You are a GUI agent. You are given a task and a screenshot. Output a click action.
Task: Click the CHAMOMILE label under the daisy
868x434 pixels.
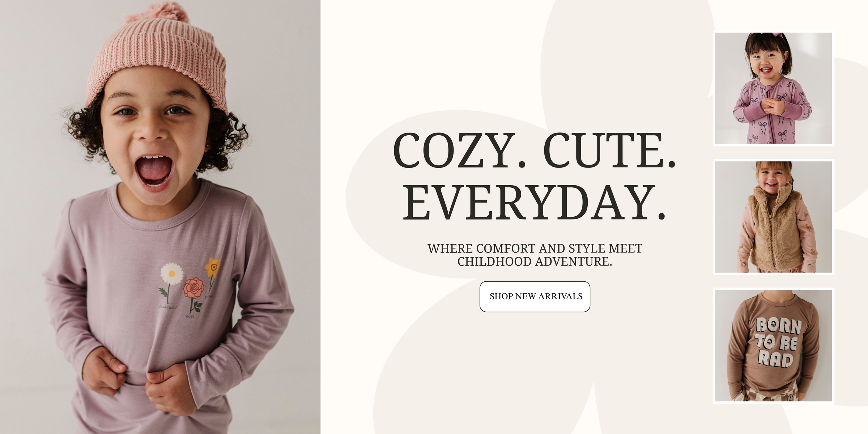point(168,308)
